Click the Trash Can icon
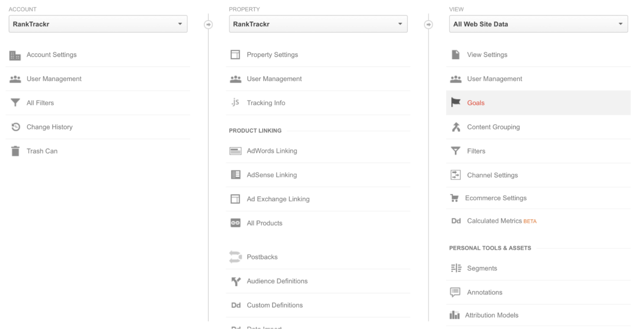 15,151
